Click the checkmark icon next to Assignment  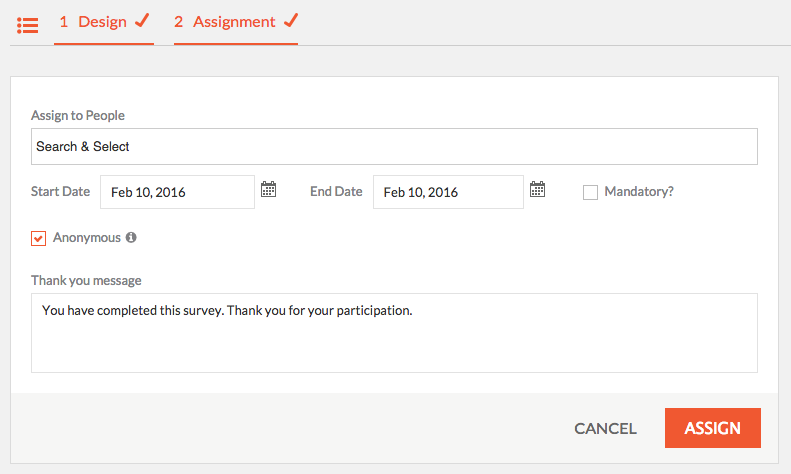point(291,21)
